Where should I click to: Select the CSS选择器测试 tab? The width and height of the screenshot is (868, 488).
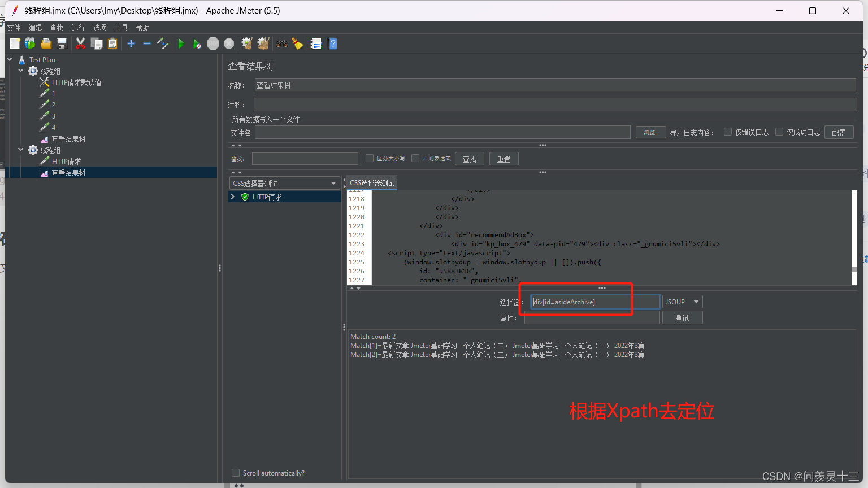372,183
